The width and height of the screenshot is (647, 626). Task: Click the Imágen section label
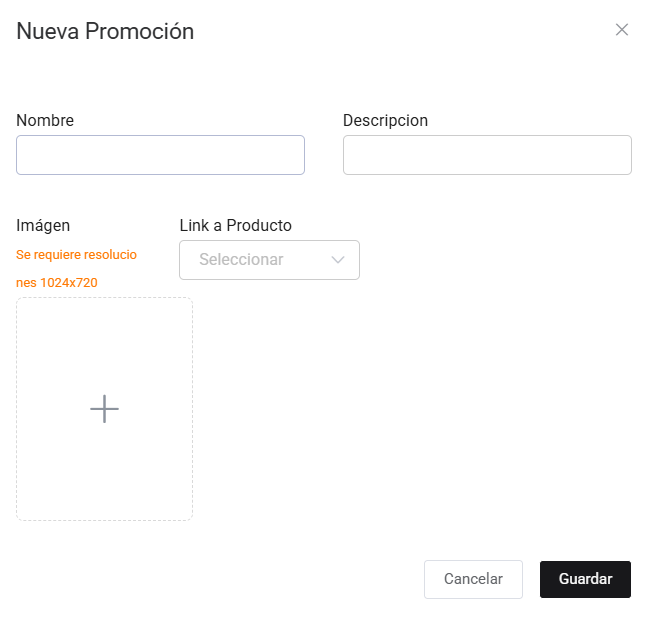pos(43,226)
